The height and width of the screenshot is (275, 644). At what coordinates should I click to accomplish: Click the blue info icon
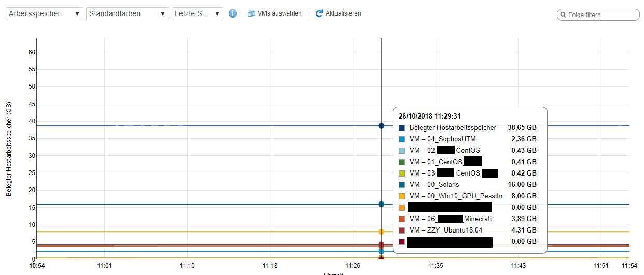point(233,13)
